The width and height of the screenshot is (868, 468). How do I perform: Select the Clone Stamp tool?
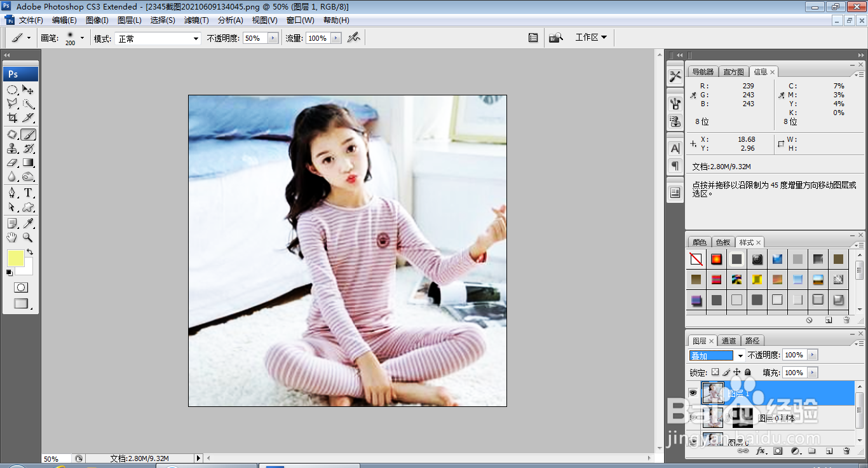[x=12, y=149]
